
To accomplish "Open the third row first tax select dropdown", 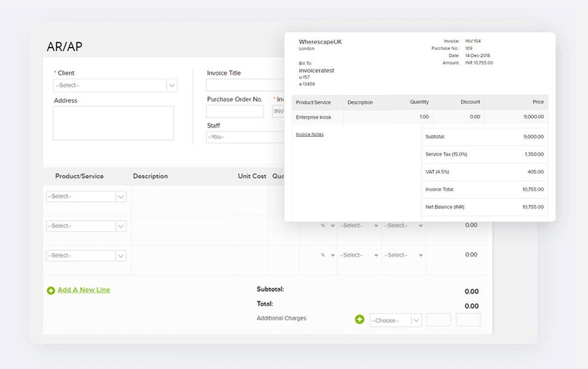I will (359, 255).
